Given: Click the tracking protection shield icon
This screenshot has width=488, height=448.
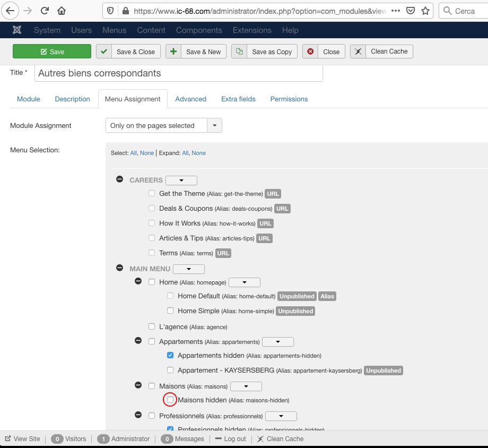Looking at the screenshot, I should (110, 11).
